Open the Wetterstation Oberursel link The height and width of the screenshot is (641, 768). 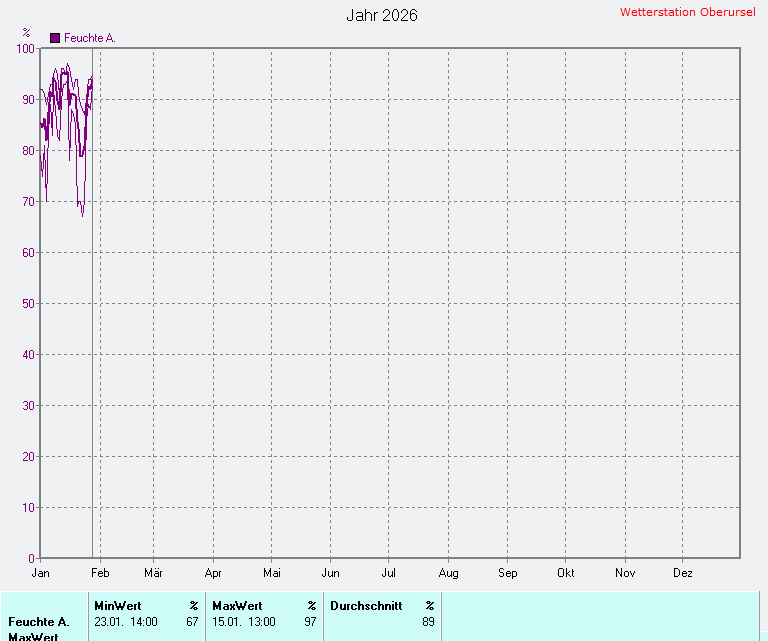click(688, 12)
